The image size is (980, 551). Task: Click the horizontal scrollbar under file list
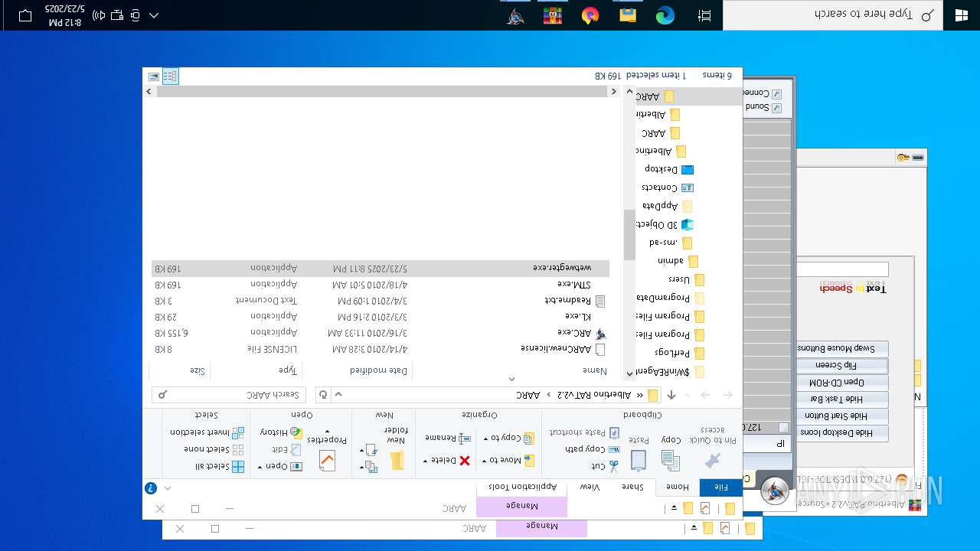click(383, 91)
